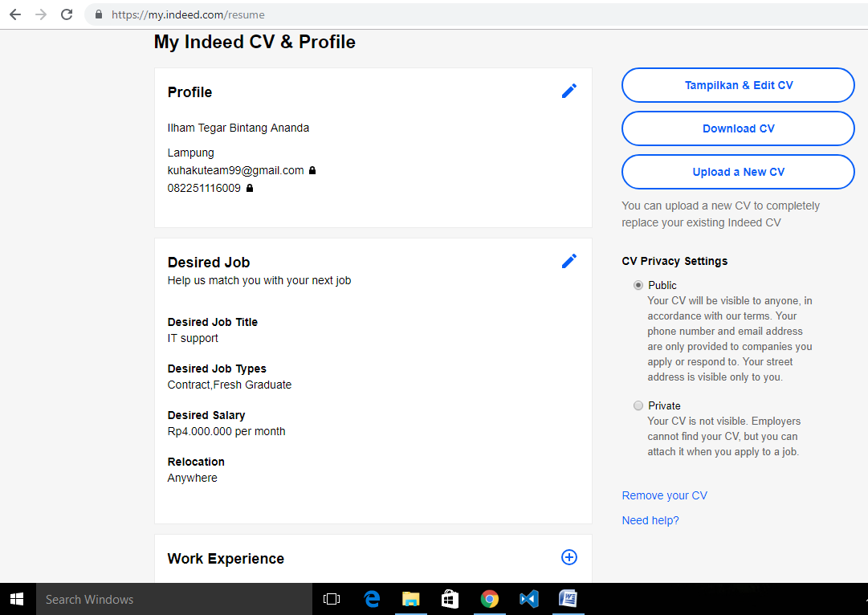Screen dimensions: 868x615
Task: Select the Private CV privacy option
Action: click(638, 405)
